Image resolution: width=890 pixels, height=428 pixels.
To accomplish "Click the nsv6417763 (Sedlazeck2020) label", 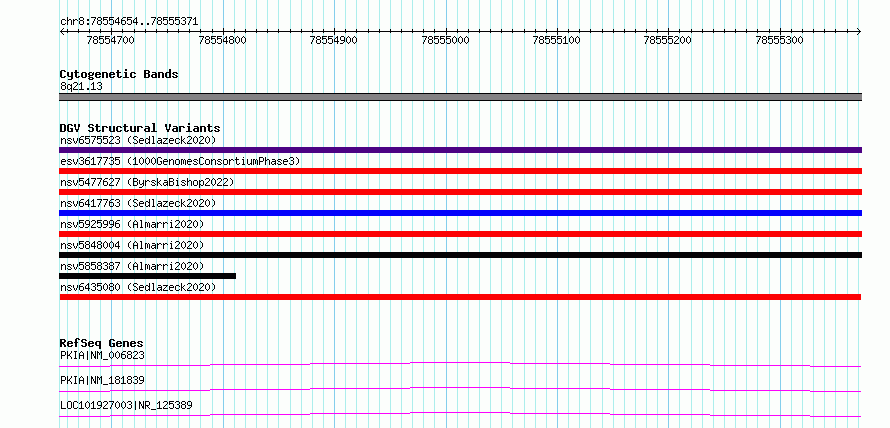I will click(x=138, y=203).
